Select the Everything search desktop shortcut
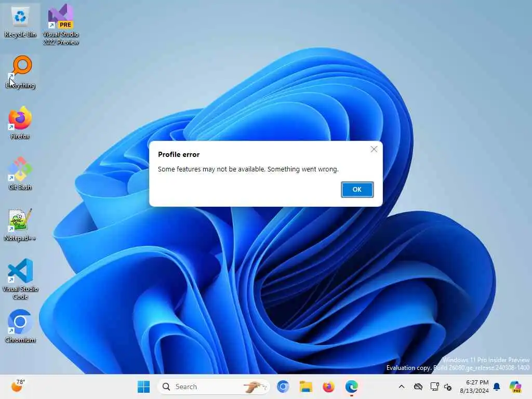532x399 pixels. point(20,72)
